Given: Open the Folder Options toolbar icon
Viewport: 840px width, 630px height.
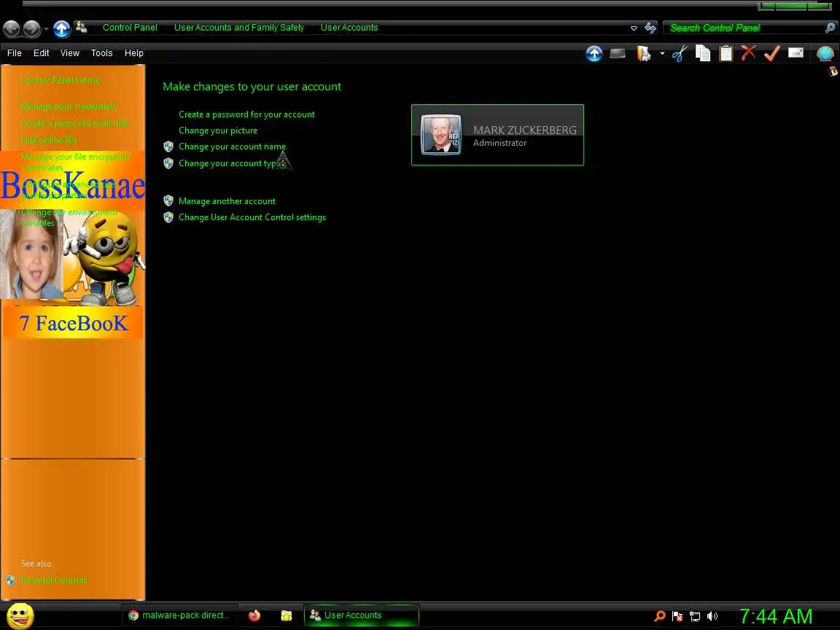Looking at the screenshot, I should 643,53.
